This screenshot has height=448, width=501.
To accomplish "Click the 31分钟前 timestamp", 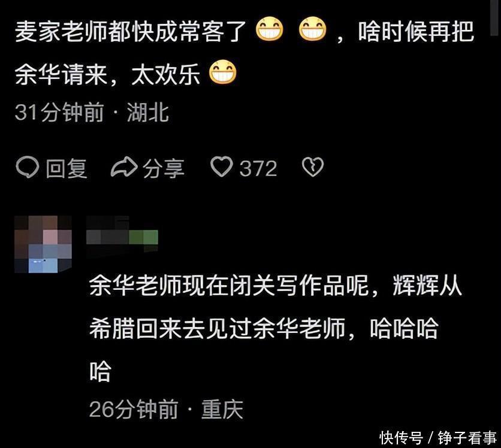I will click(x=59, y=112).
